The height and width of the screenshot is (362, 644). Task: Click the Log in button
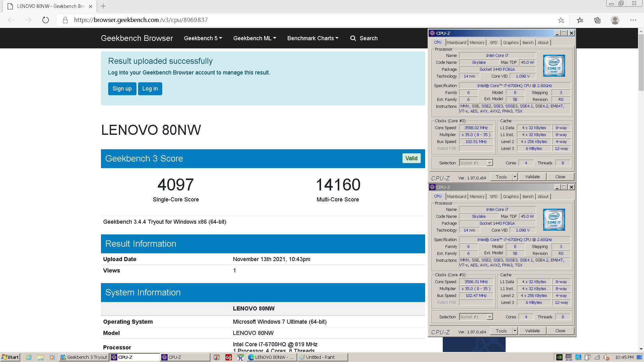pos(150,89)
